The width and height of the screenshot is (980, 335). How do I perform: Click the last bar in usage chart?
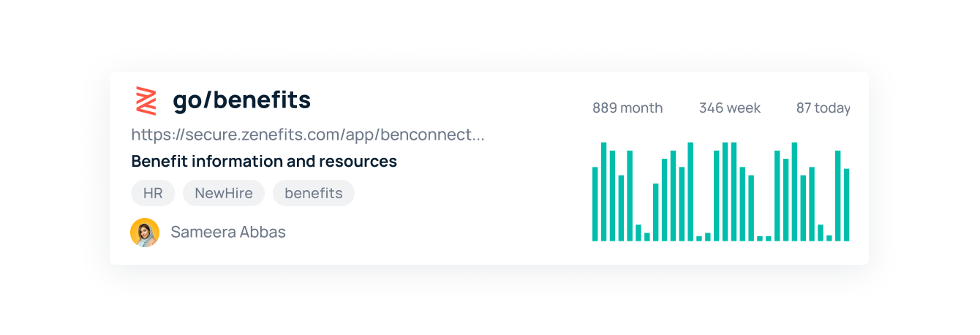pos(846,206)
